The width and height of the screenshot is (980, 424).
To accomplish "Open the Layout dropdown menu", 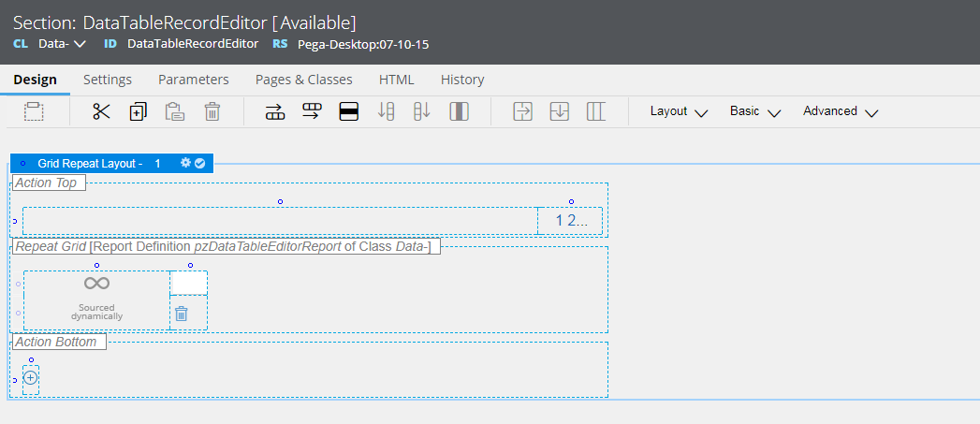I will pyautogui.click(x=679, y=111).
